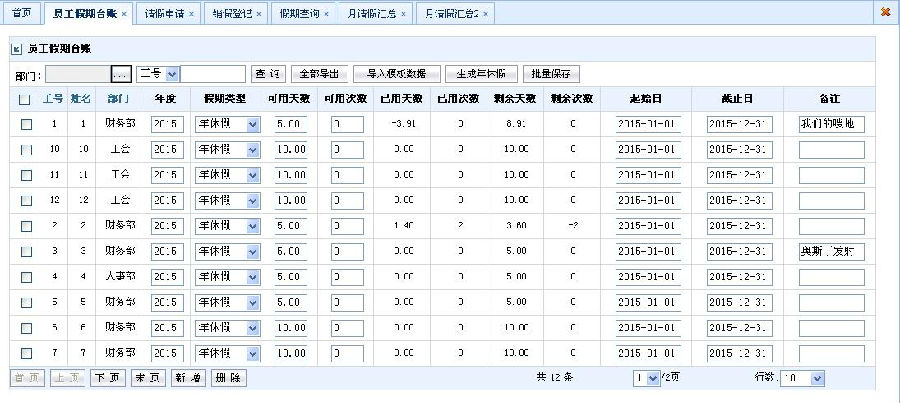Click the 查询 search button
The height and width of the screenshot is (403, 900).
click(268, 74)
